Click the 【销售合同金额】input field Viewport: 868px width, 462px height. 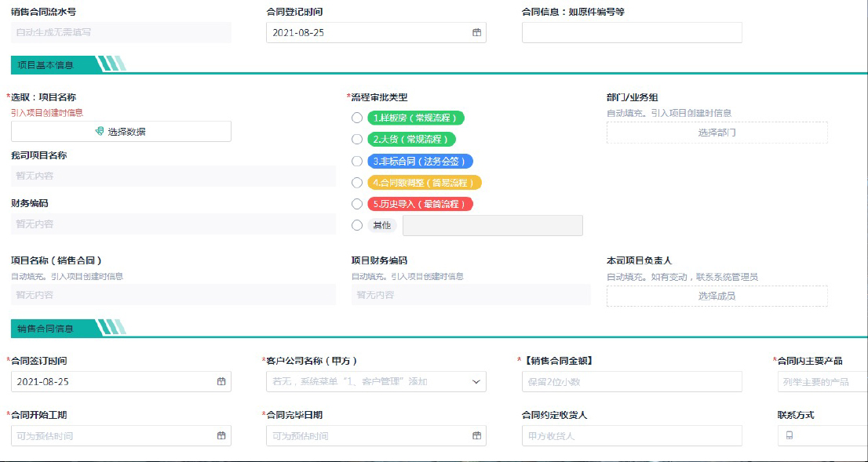632,382
